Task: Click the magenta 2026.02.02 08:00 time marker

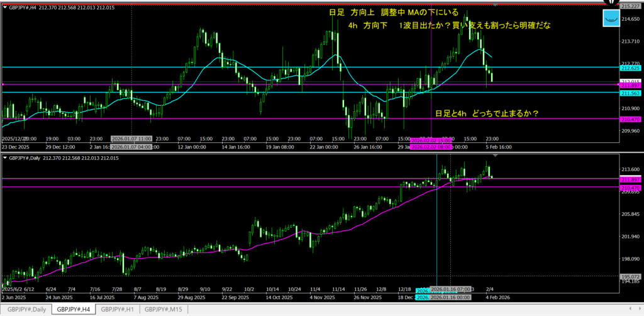Action: 432,146
